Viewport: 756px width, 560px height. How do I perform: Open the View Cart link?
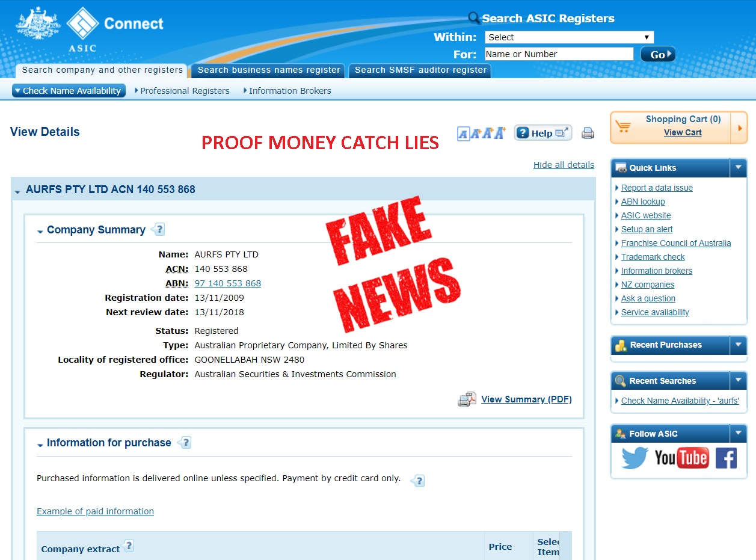[683, 133]
